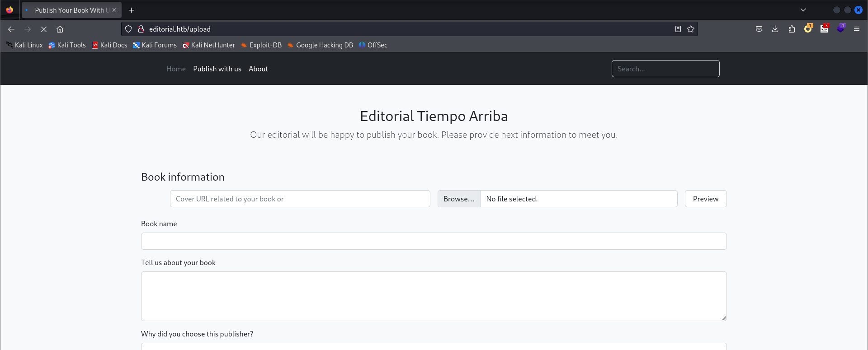Click the forward navigation arrow
Screen dimensions: 868x350
click(x=28, y=29)
